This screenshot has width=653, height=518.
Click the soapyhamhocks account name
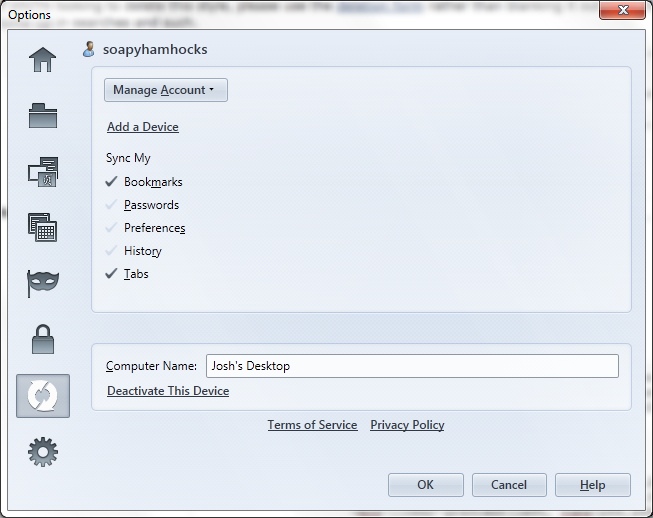155,49
